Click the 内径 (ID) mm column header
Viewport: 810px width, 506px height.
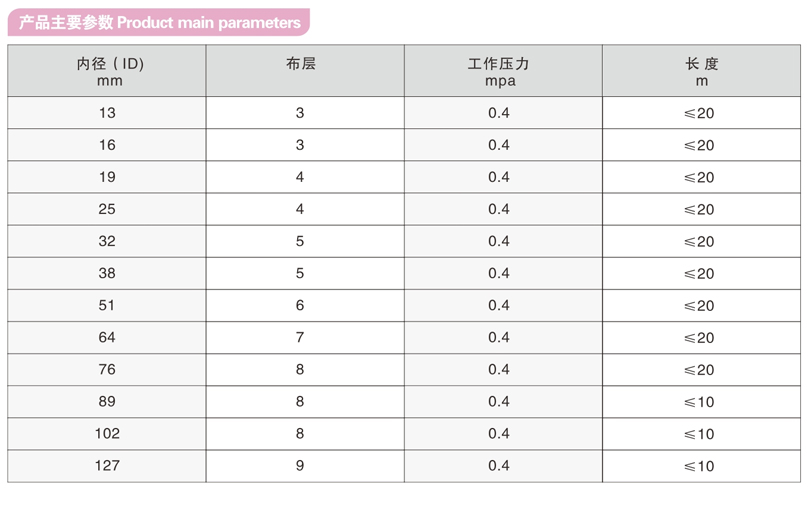pos(108,72)
